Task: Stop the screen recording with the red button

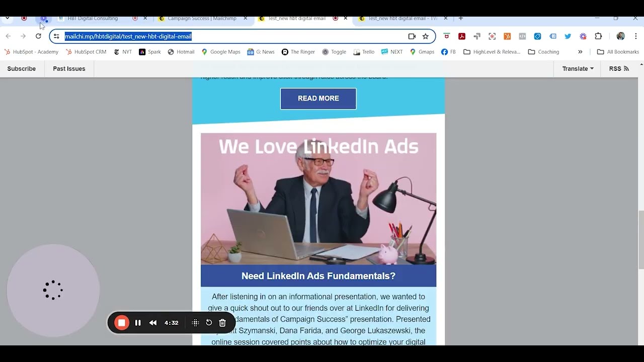Action: point(121,323)
